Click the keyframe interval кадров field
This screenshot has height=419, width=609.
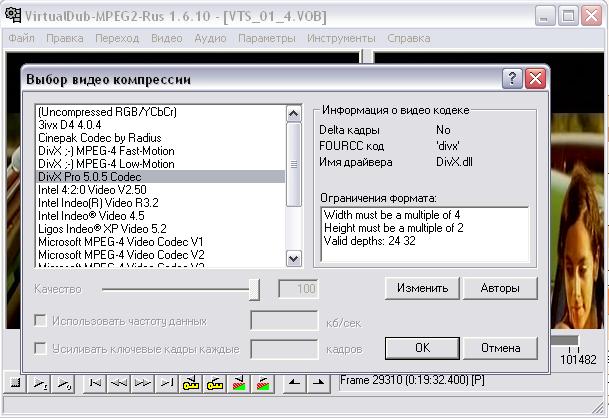[284, 349]
